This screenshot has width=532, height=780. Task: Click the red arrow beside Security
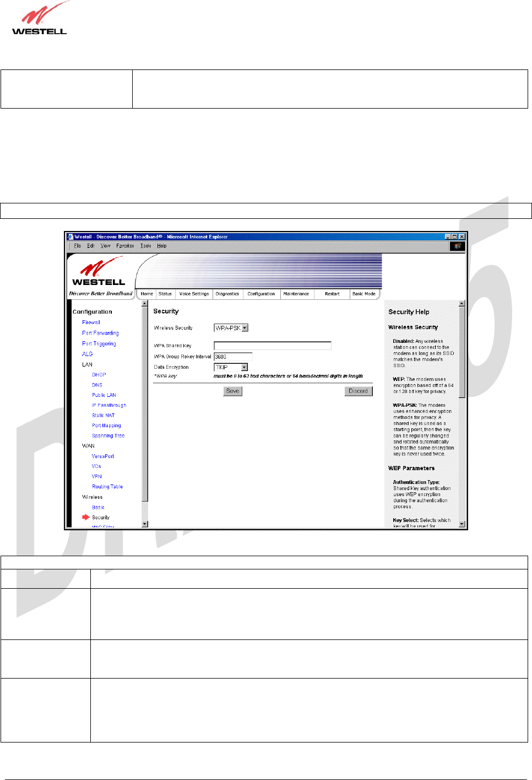point(86,517)
